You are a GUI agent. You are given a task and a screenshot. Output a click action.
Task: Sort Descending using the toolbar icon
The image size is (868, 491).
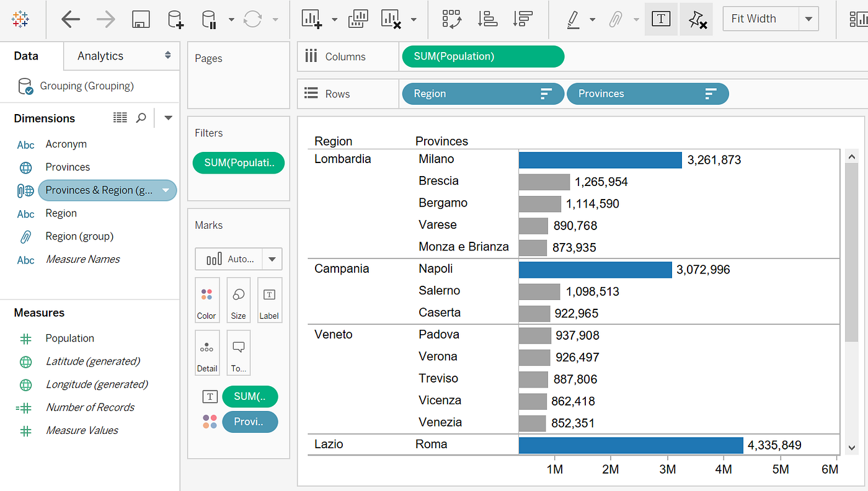523,19
